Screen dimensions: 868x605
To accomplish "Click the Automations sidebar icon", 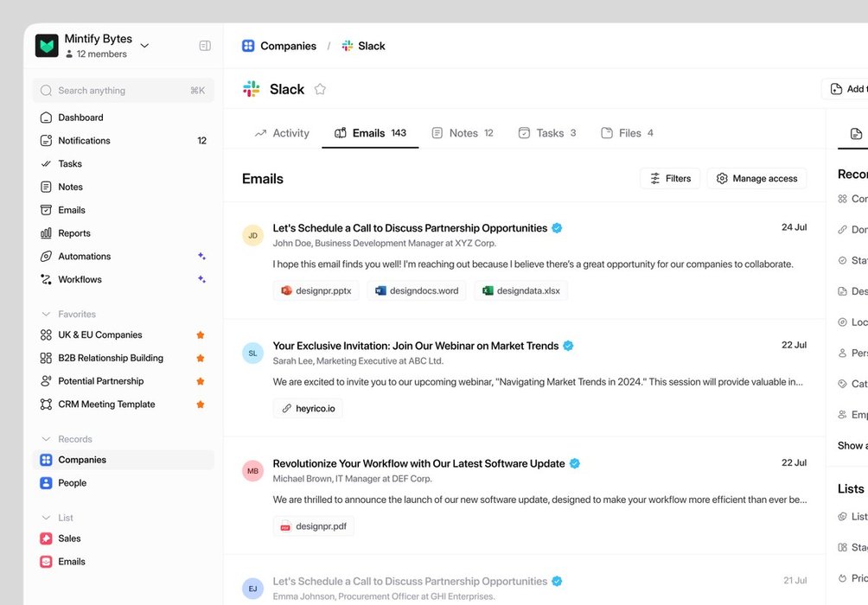I will point(46,257).
